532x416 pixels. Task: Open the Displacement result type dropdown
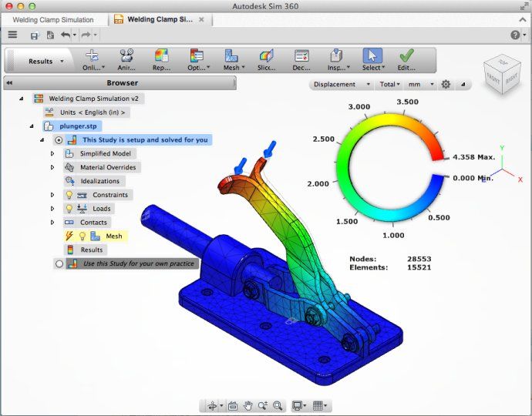pos(342,85)
